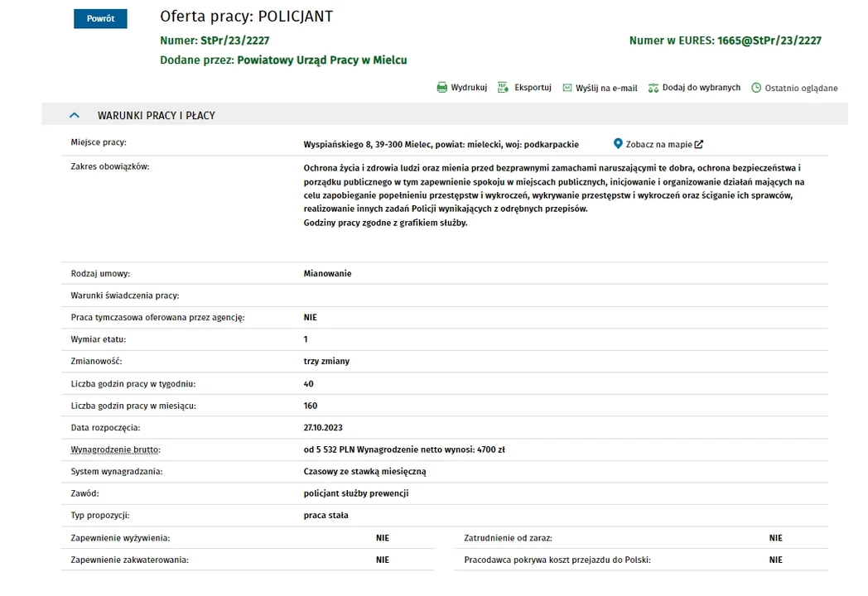Click the Powrót back button
This screenshot has width=868, height=596.
pyautogui.click(x=100, y=18)
